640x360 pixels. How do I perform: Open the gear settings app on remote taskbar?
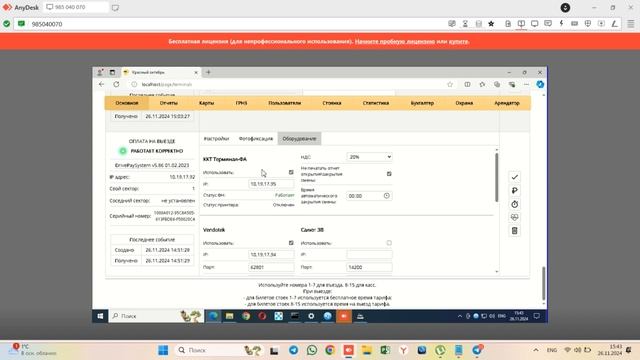coord(311,316)
